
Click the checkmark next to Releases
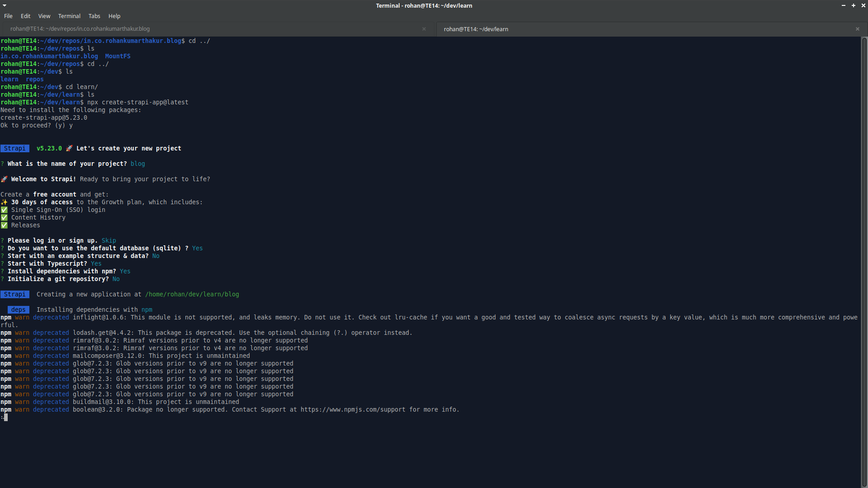click(x=4, y=225)
